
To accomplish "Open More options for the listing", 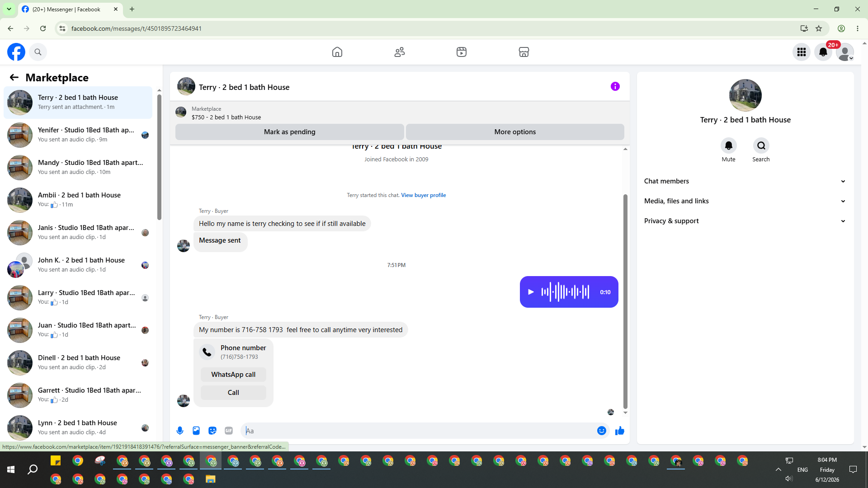I will point(515,132).
